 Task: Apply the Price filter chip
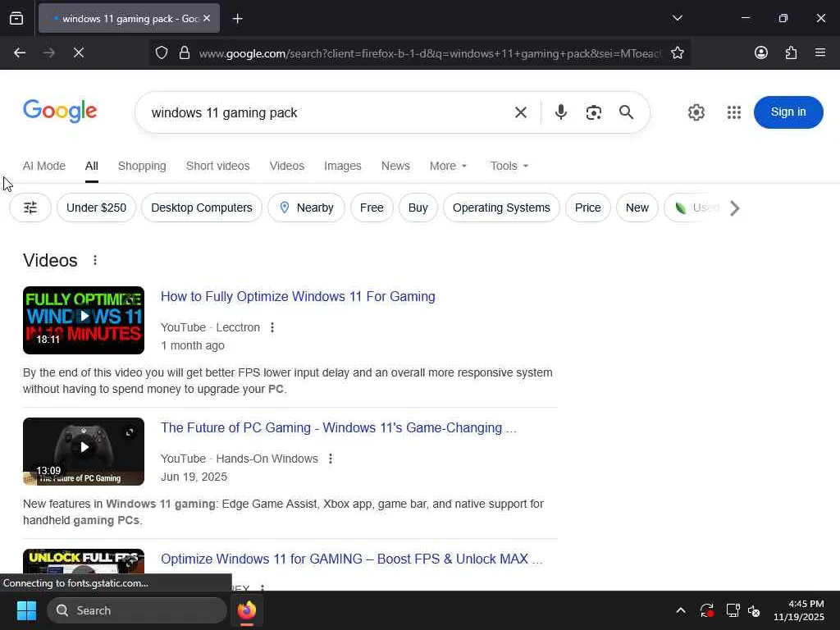pos(587,208)
